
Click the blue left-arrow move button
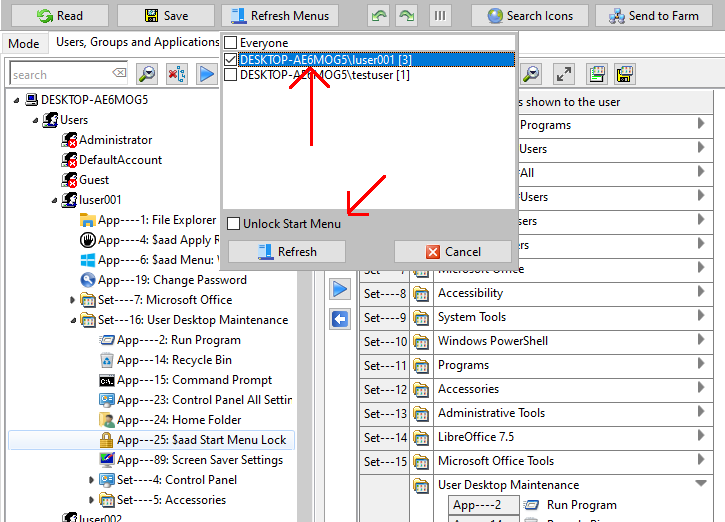click(x=340, y=318)
